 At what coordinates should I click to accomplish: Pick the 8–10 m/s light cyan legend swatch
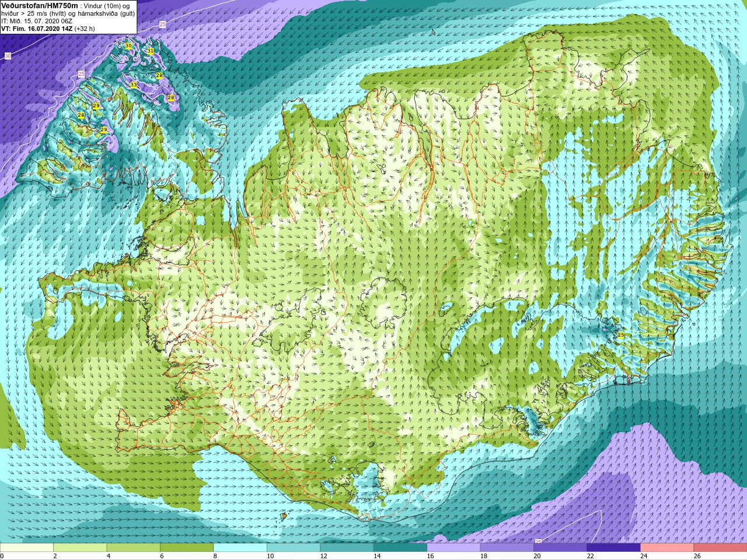tap(240, 548)
